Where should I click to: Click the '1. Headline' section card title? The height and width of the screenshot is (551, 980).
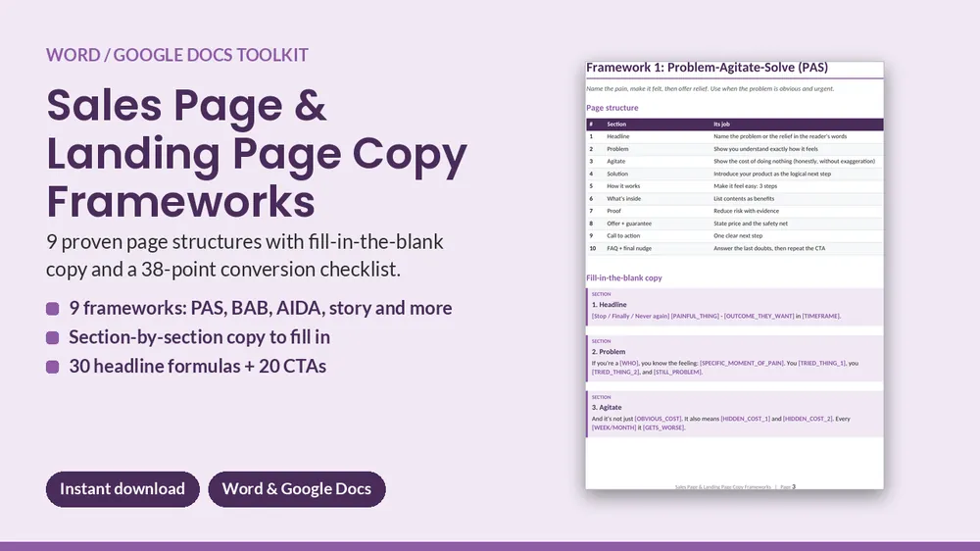[x=609, y=305]
